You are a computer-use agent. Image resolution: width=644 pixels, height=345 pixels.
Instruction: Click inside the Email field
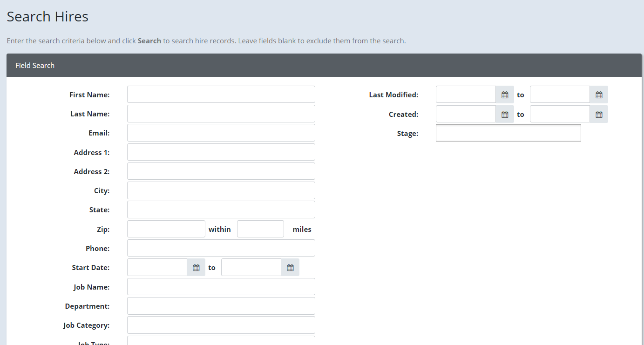coord(221,132)
